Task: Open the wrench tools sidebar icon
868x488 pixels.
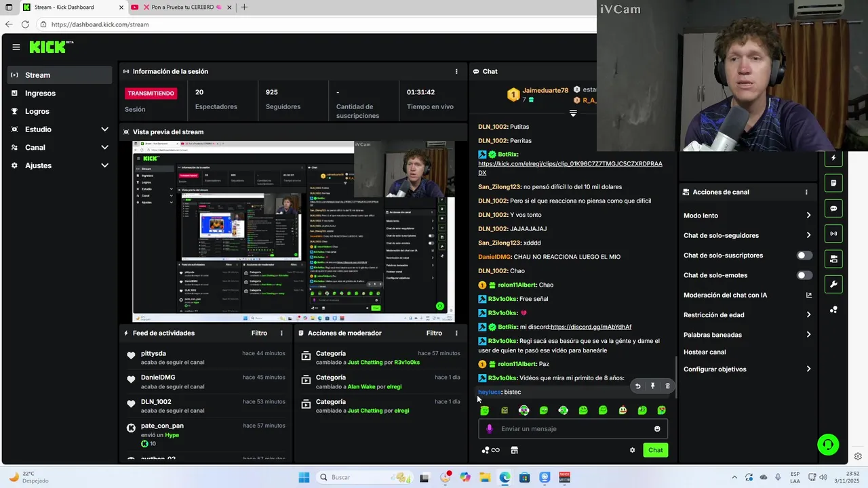Action: tap(833, 284)
